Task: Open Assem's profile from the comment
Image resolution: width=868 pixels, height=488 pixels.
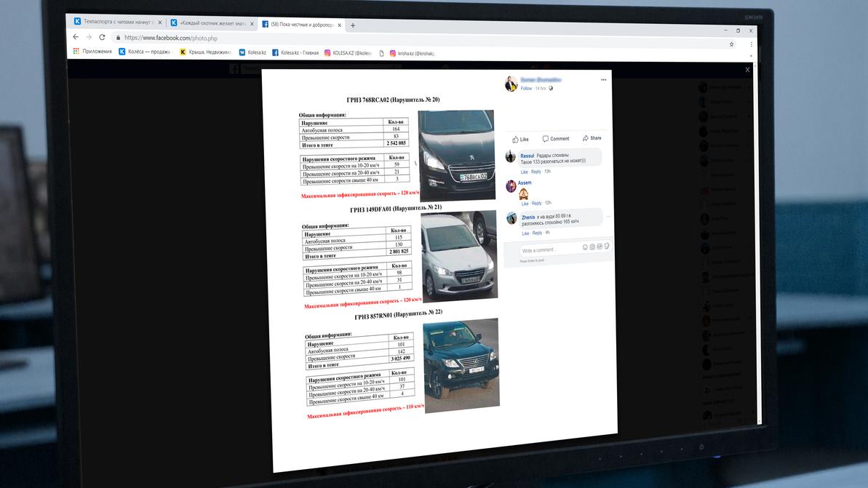Action: click(x=525, y=183)
